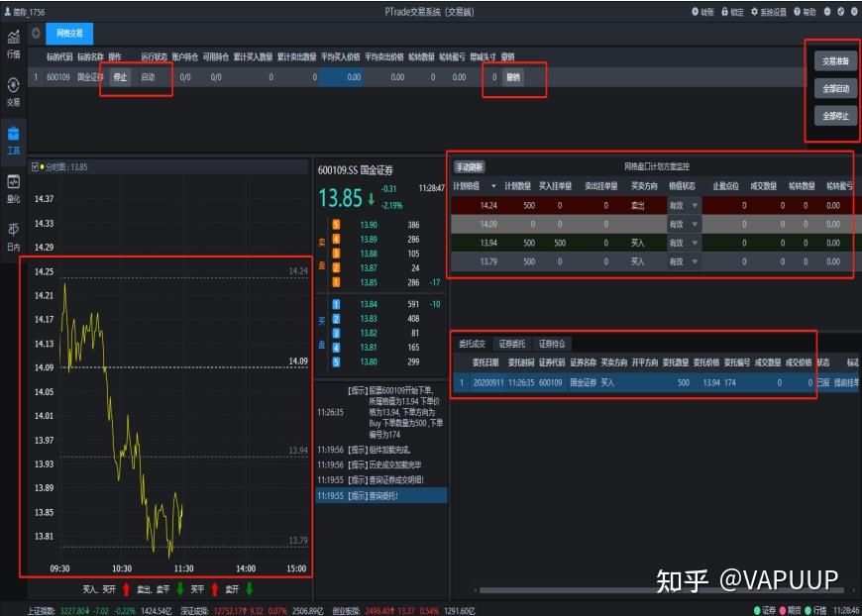The image size is (862, 616).
Task: Open the 量化 quant sidebar icon
Action: pos(14,187)
